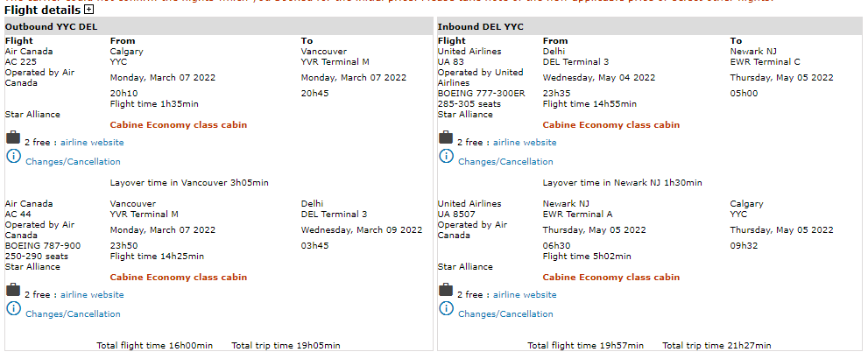Image resolution: width=868 pixels, height=359 pixels.
Task: Click the suitcase icon for flight AC 44
Action: coord(12,290)
